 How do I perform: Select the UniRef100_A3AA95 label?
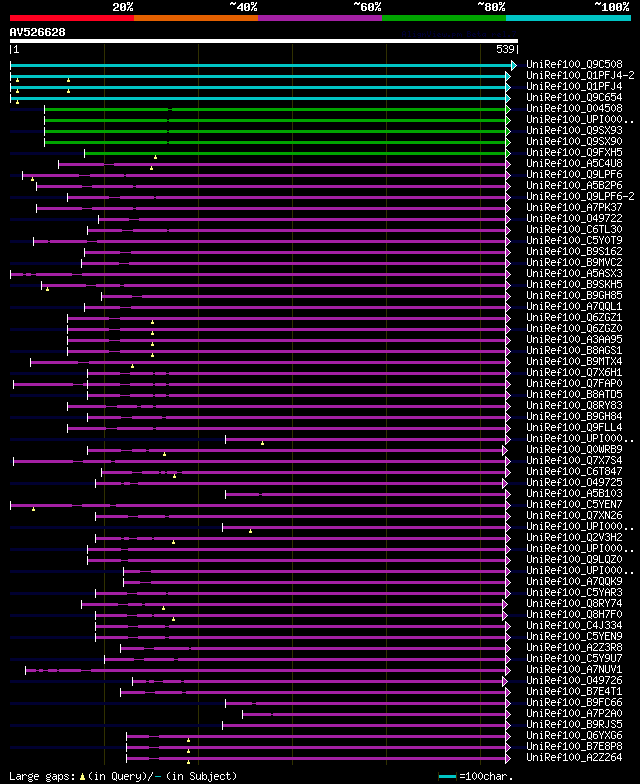(574, 340)
